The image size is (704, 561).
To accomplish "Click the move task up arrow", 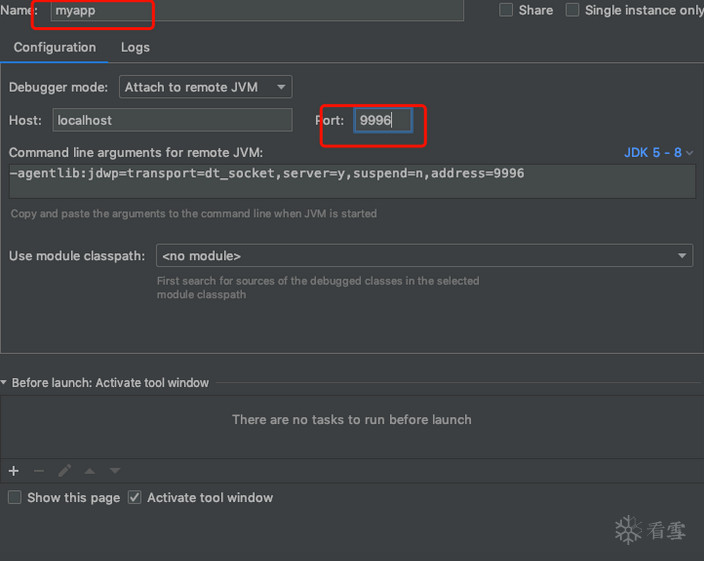I will (x=90, y=471).
